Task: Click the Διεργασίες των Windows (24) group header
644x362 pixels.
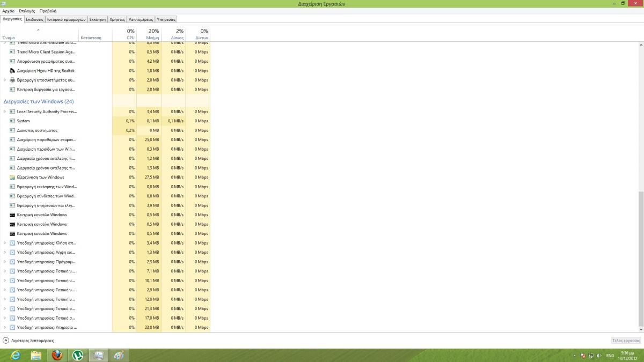Action: (x=39, y=101)
